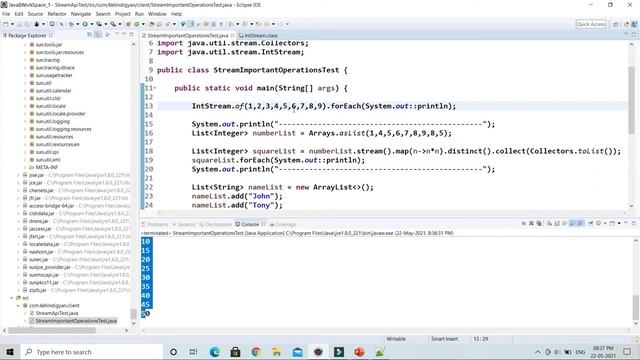The width and height of the screenshot is (640, 360).
Task: Collapse the com.kkhindigyan.client package node
Action: click(x=18, y=306)
